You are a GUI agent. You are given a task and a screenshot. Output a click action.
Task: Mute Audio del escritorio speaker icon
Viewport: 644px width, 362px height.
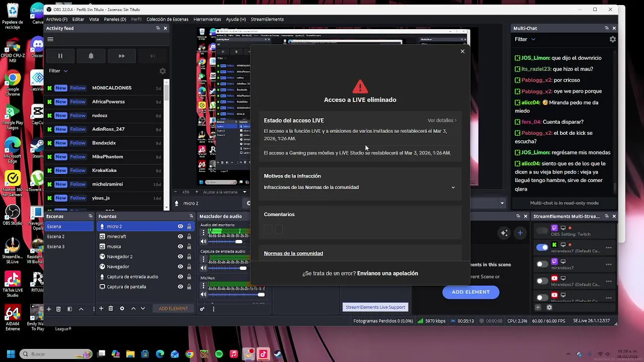(x=204, y=242)
